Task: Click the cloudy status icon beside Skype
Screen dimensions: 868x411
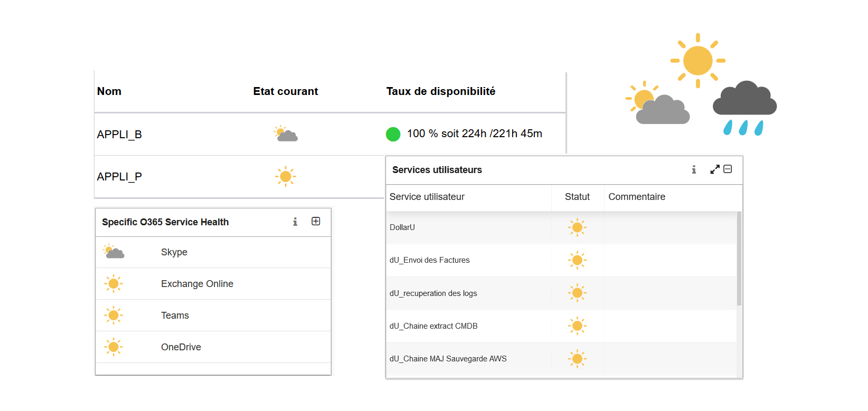Action: [x=114, y=252]
